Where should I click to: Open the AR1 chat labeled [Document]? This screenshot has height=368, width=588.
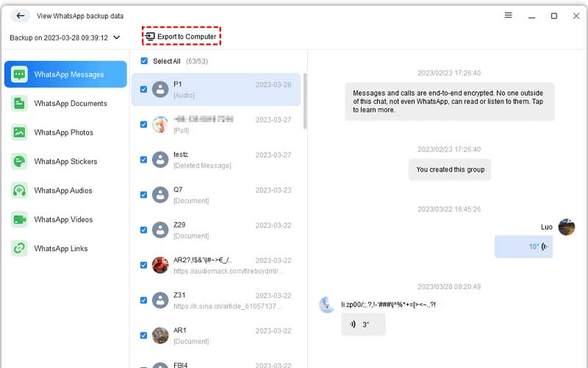[x=216, y=336]
